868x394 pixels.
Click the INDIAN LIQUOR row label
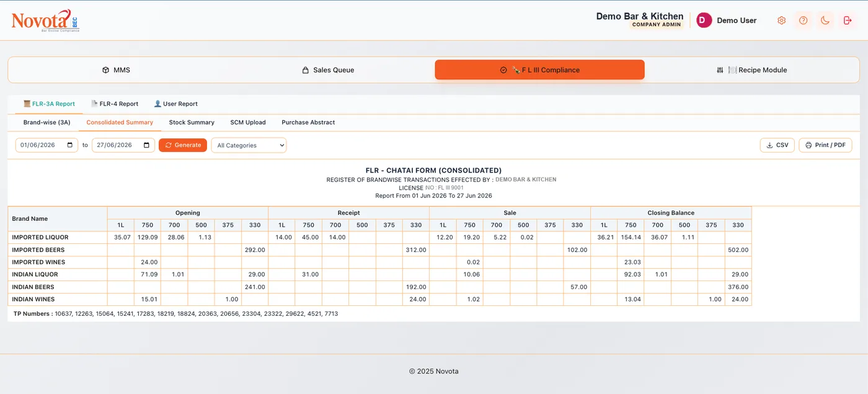point(35,274)
